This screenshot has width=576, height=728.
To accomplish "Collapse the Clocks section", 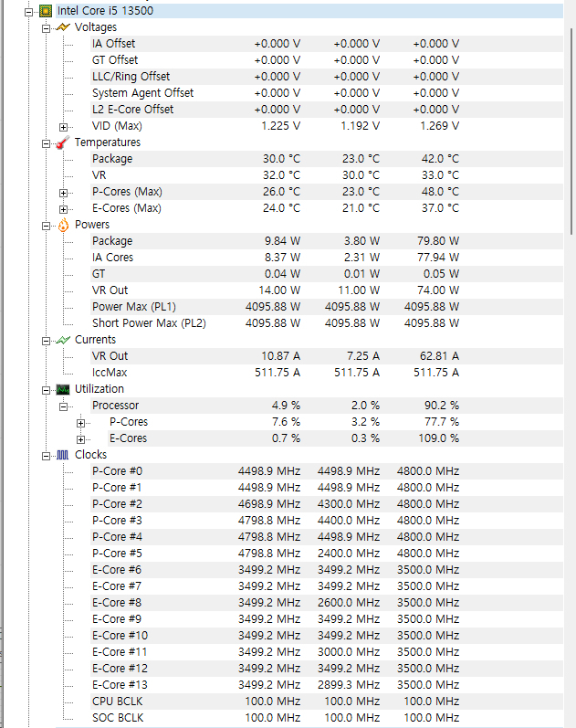I will point(46,457).
